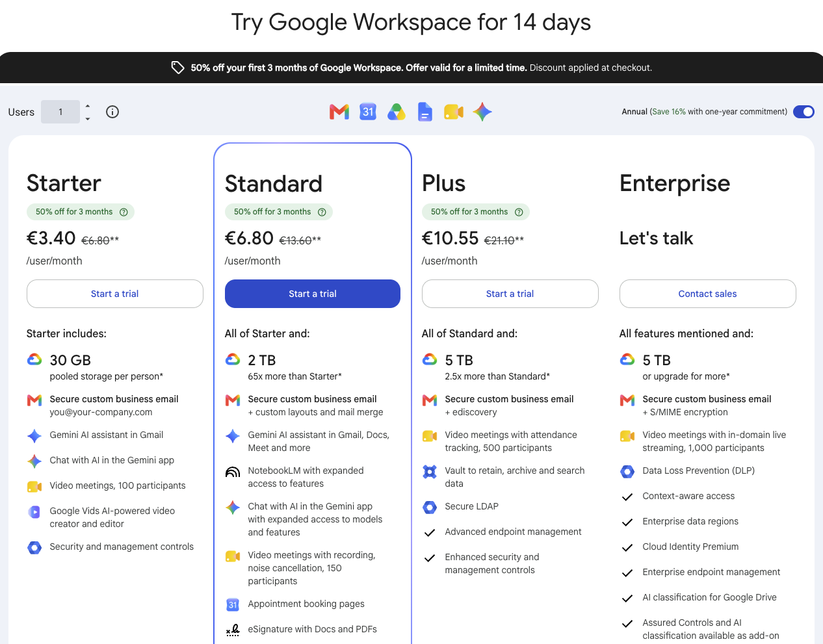Screen dimensions: 823x644
Task: Click the Gmail icon in Starter's secure email row
Action: (34, 400)
